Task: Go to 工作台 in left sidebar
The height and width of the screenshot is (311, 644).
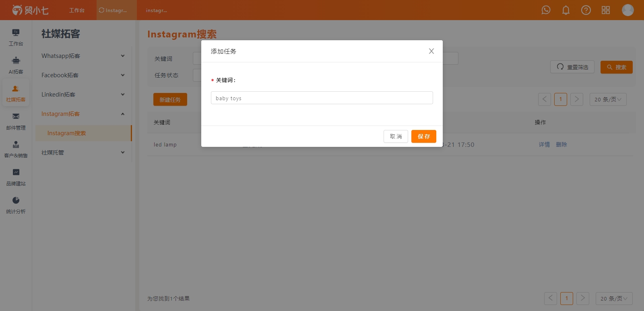Action: [x=16, y=37]
